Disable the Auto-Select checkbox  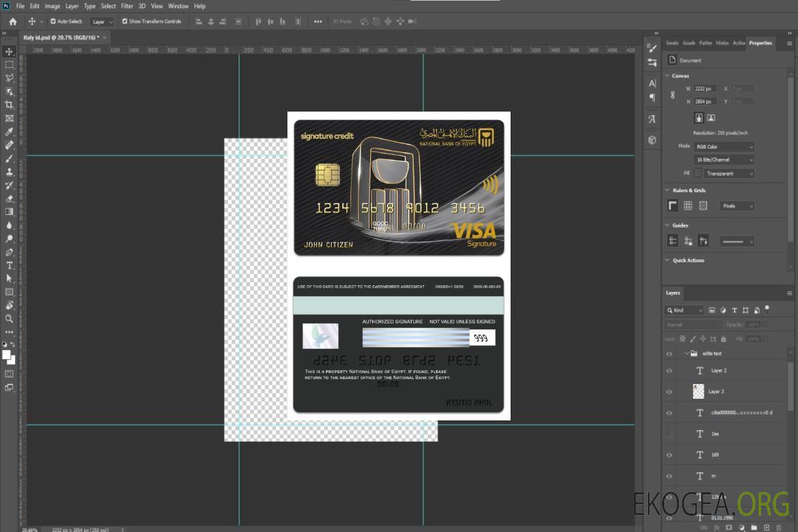pos(53,21)
